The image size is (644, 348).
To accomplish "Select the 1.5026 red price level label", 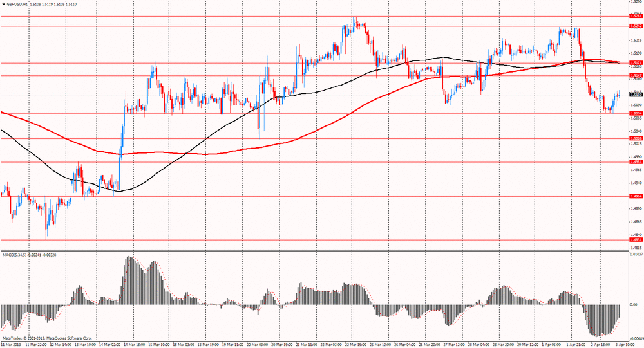I will [x=636, y=139].
